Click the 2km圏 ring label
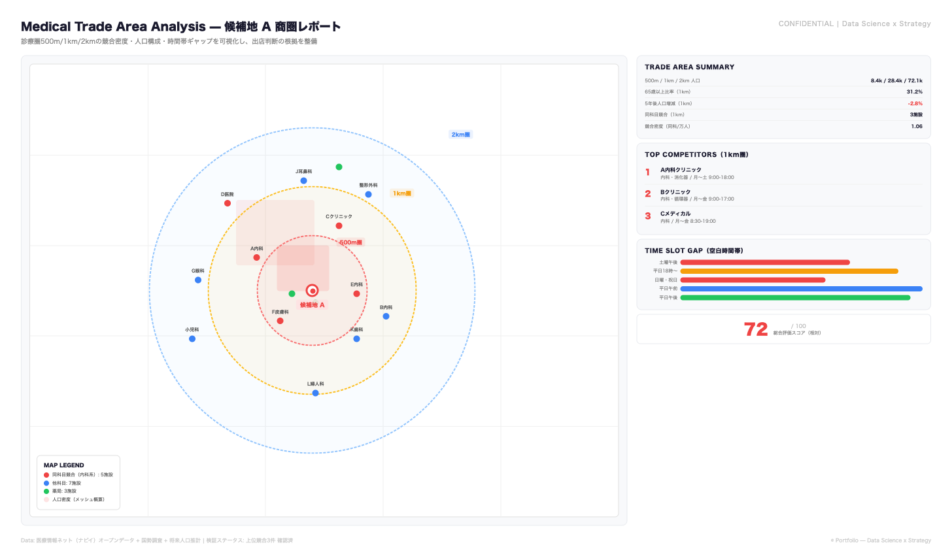952x560 pixels. tap(460, 135)
